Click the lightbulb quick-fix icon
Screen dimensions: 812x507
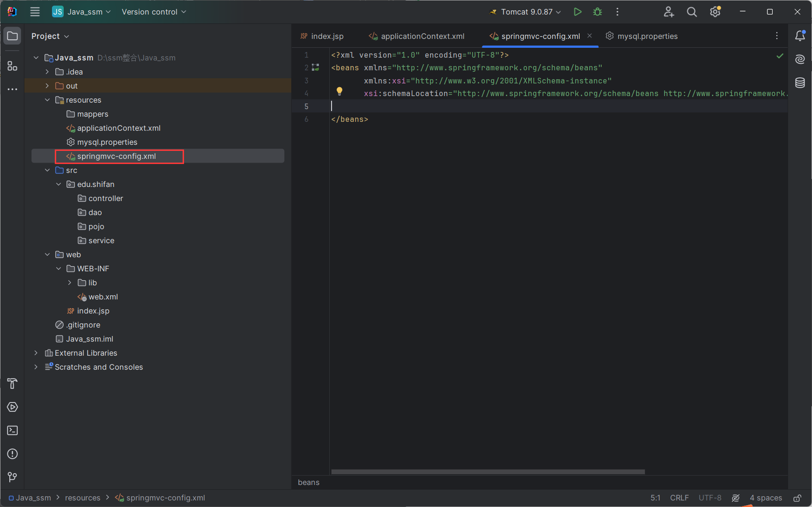pos(340,91)
